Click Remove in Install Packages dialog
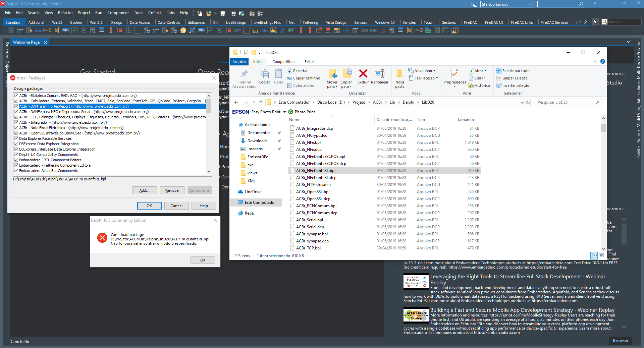The image size is (644, 348). [172, 190]
